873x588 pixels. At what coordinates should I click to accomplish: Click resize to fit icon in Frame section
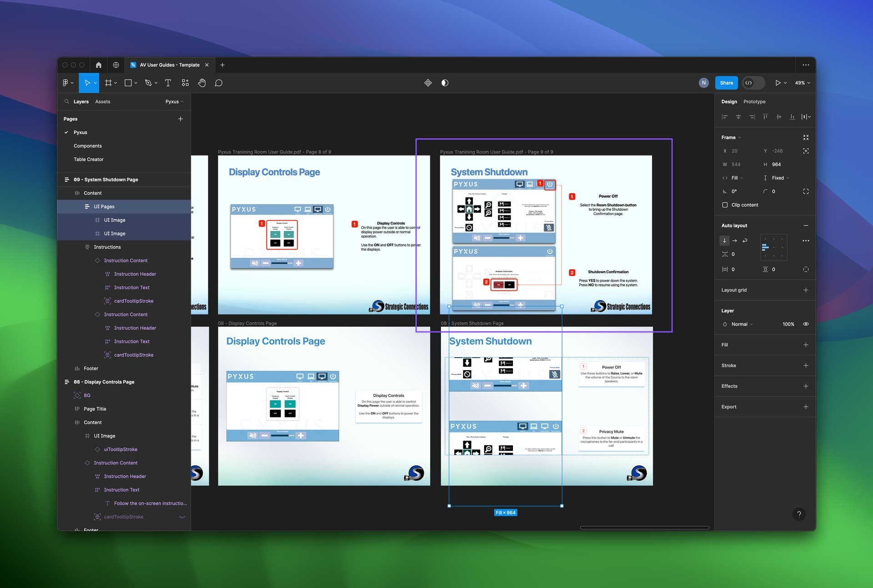(x=806, y=137)
